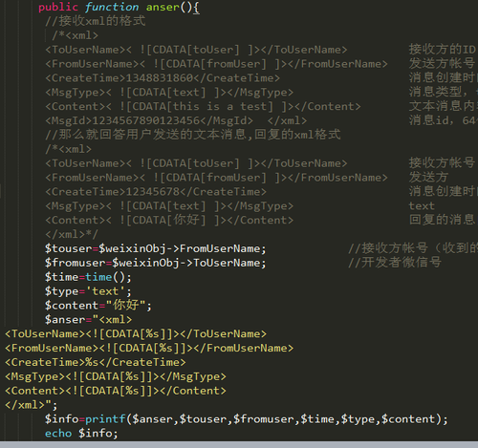Click the CreateTime %s template line
The width and height of the screenshot is (478, 448).
[95, 362]
